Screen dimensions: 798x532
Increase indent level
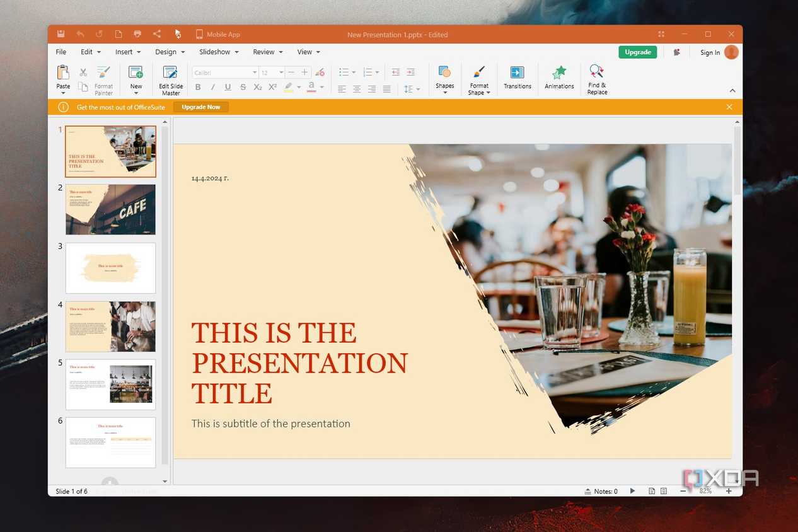410,72
